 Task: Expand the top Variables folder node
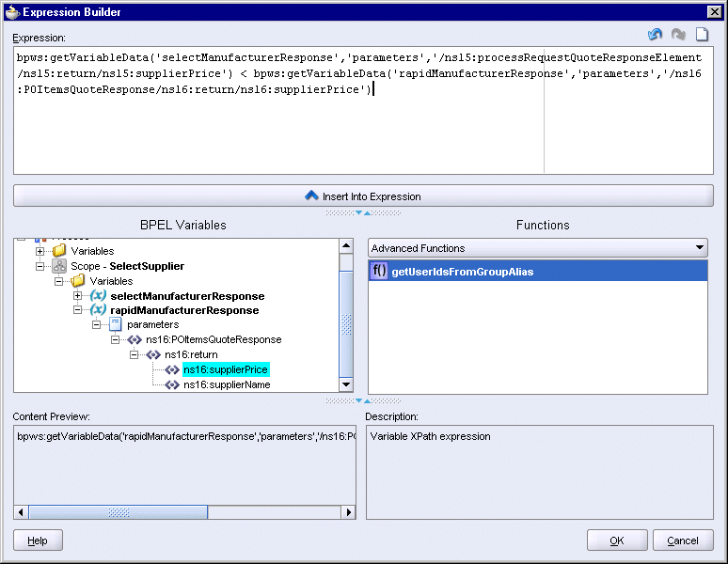pyautogui.click(x=40, y=251)
